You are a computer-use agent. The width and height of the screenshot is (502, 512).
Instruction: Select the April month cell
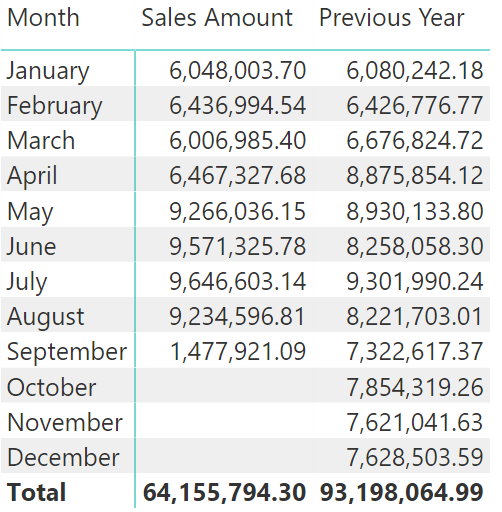(32, 176)
